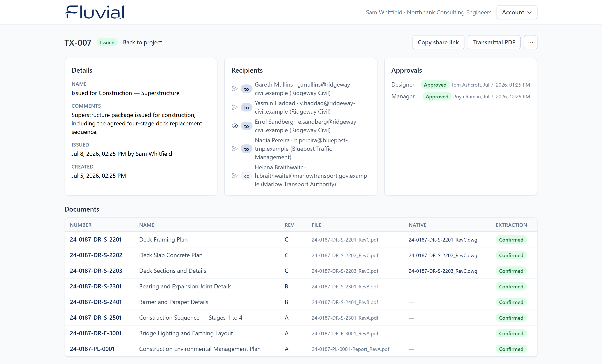608x364 pixels.
Task: Download native file 24-0187-DR-S-2203_RevC.dwg
Action: tap(443, 271)
